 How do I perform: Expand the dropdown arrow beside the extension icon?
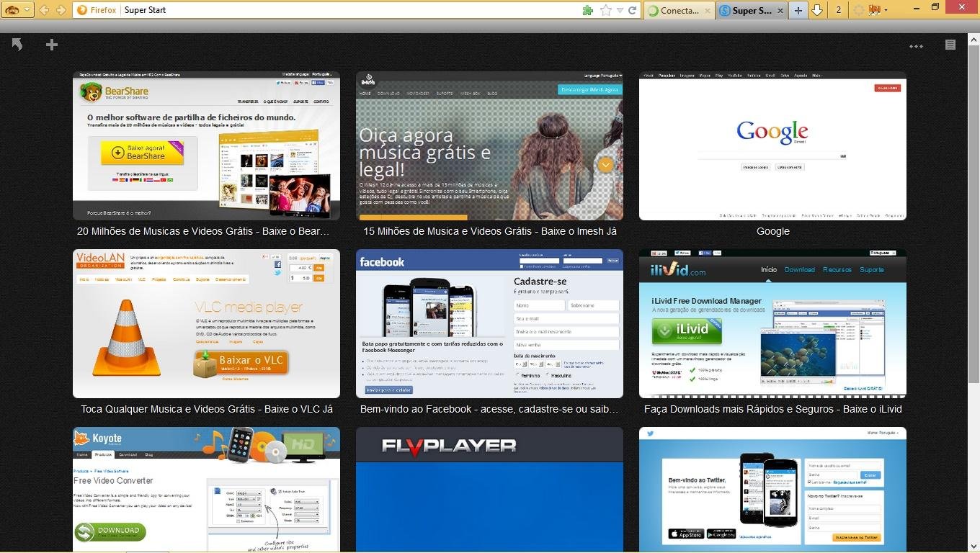[886, 11]
